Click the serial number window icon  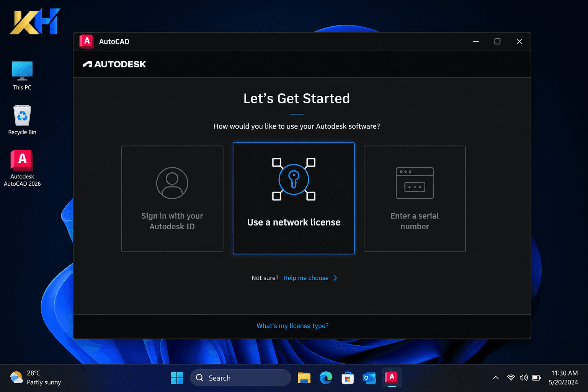pyautogui.click(x=415, y=183)
